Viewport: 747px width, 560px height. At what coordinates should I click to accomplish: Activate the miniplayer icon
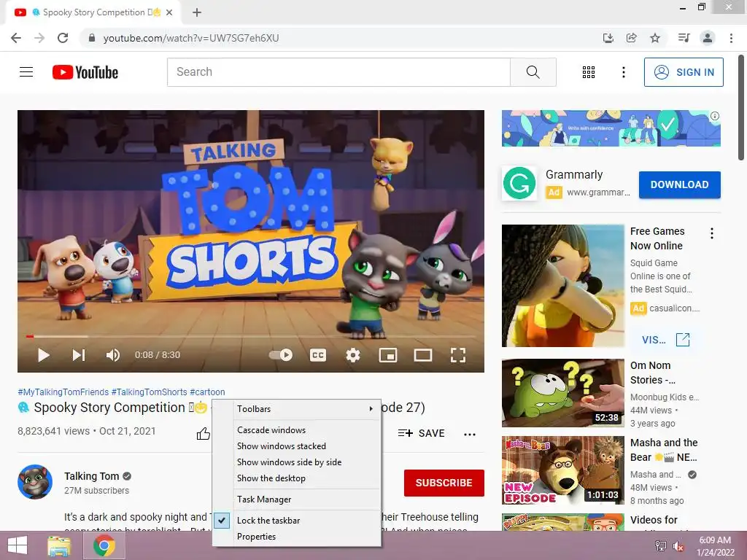point(388,355)
